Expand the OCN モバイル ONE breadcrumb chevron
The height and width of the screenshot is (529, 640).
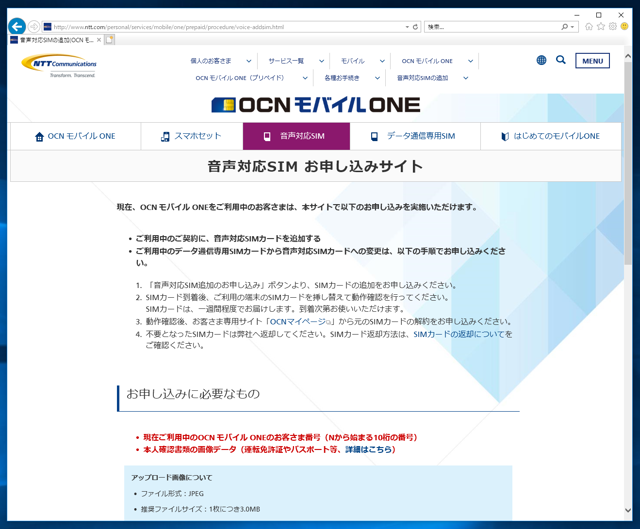click(x=470, y=61)
